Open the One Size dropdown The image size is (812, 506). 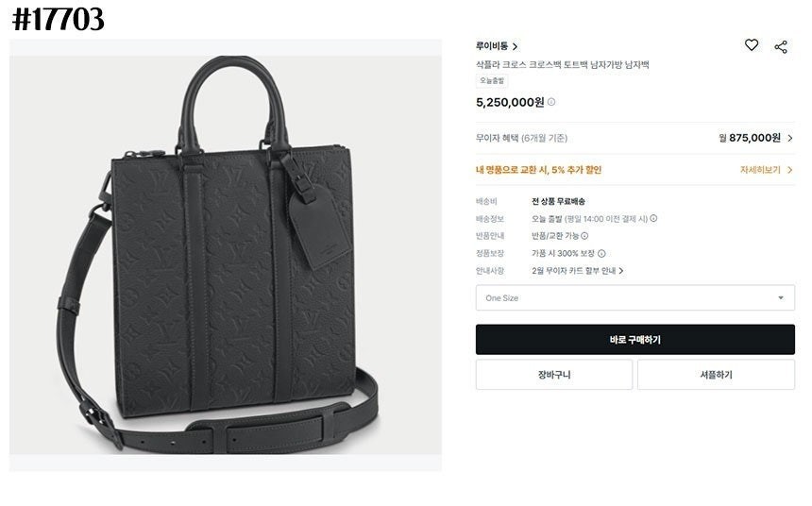pos(634,297)
